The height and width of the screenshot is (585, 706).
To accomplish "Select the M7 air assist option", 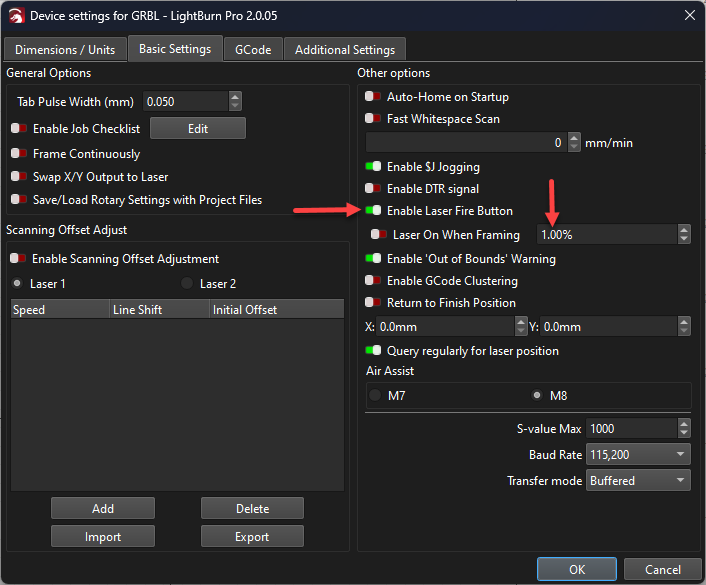I will (376, 396).
